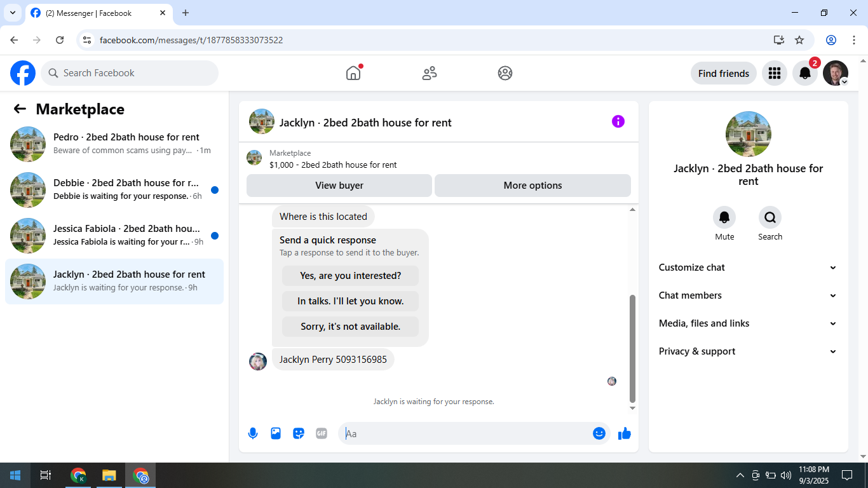The image size is (868, 488).
Task: Open File Explorer from the taskbar
Action: (x=109, y=475)
